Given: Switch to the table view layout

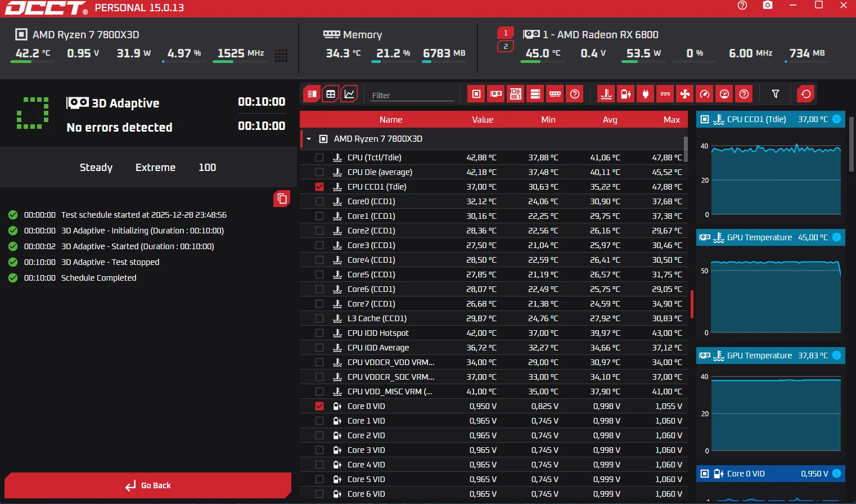Looking at the screenshot, I should click(331, 94).
